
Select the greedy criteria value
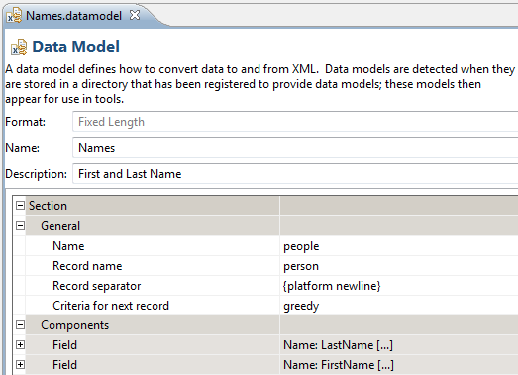pyautogui.click(x=301, y=306)
